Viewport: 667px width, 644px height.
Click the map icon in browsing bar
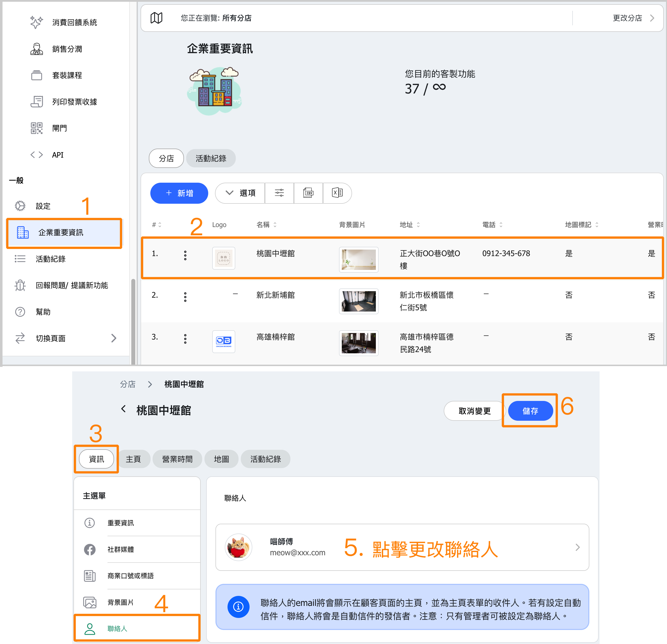[157, 18]
